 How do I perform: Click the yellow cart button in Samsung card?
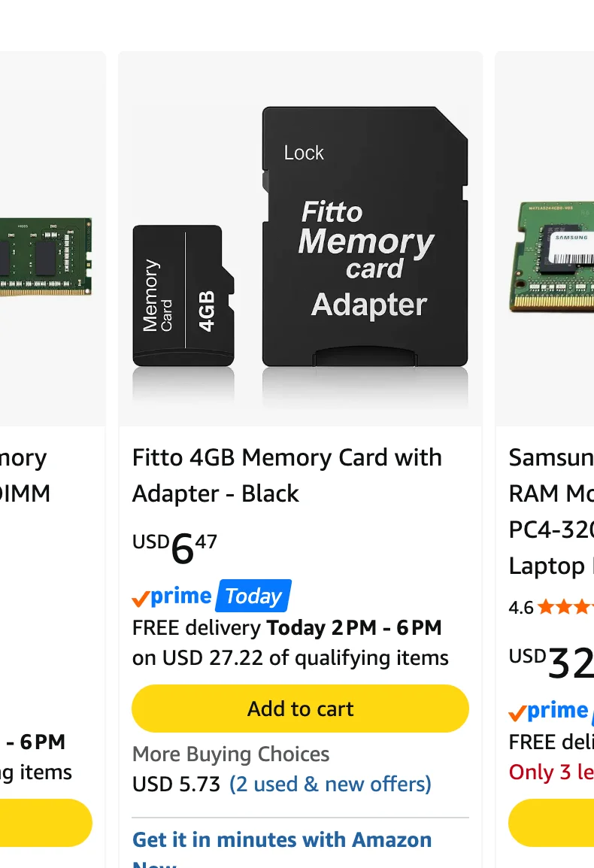click(551, 823)
